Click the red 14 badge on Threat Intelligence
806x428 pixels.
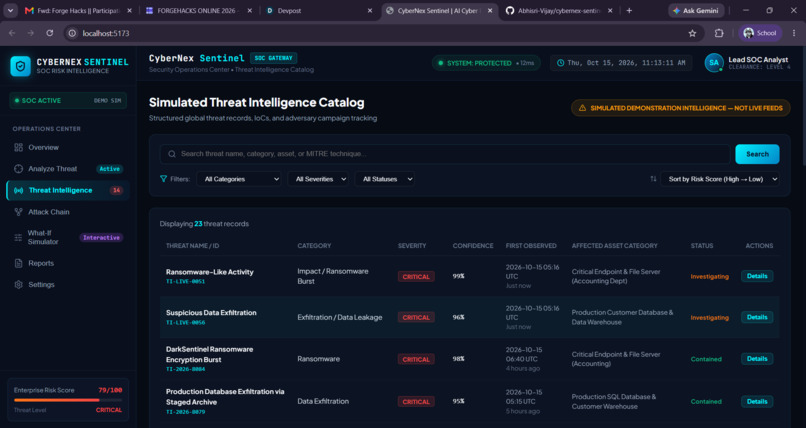(117, 190)
